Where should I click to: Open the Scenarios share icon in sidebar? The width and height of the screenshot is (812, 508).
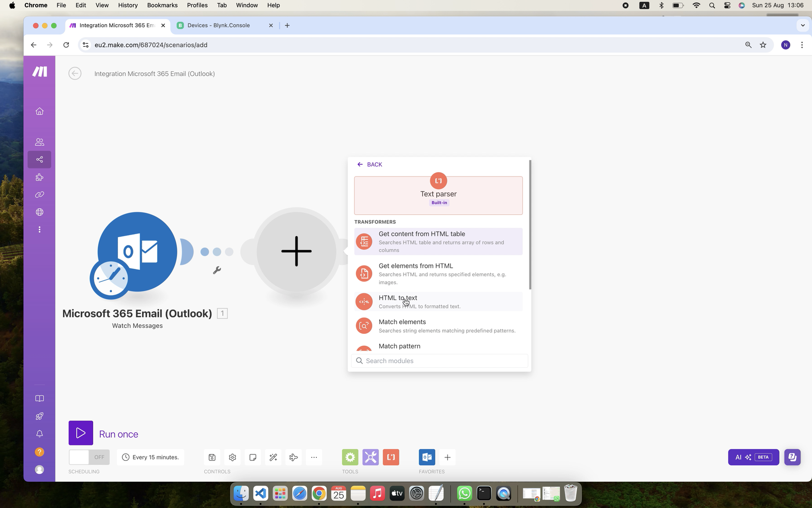(x=40, y=159)
